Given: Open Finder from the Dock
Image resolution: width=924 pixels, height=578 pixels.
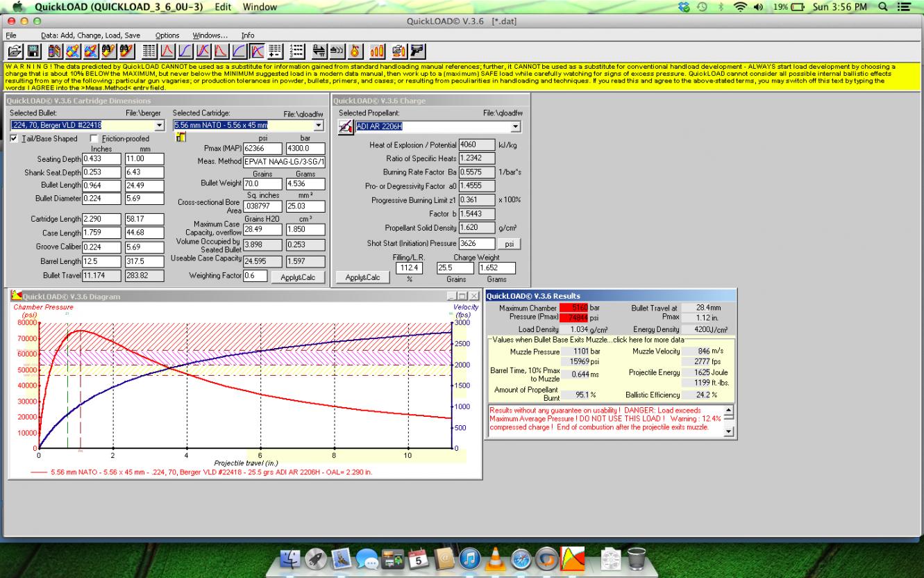Looking at the screenshot, I should tap(290, 559).
